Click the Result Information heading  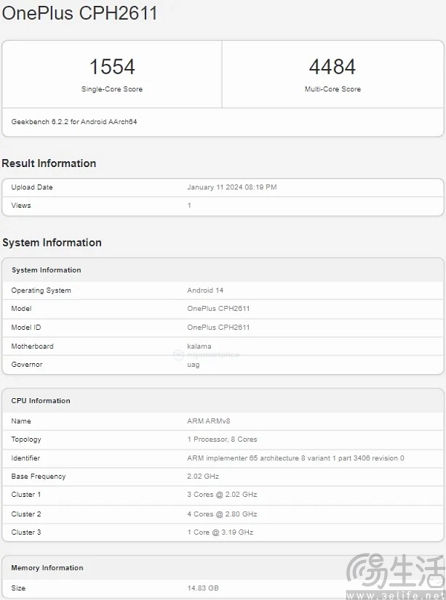[x=49, y=163]
